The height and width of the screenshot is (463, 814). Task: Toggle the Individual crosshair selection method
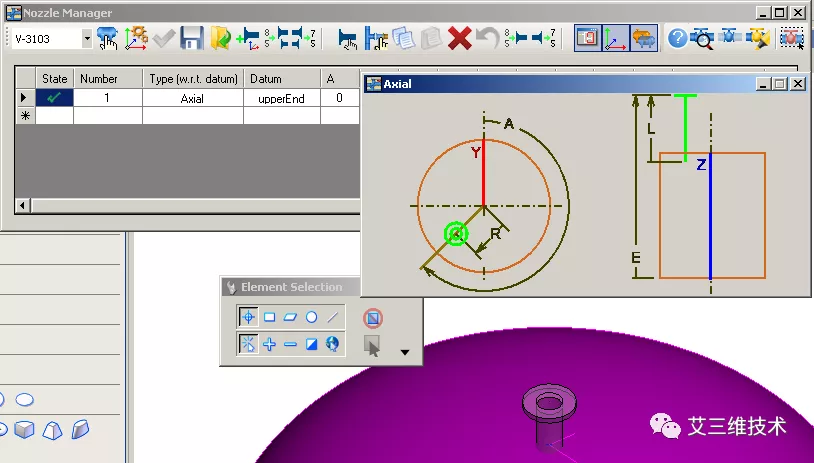pos(248,317)
